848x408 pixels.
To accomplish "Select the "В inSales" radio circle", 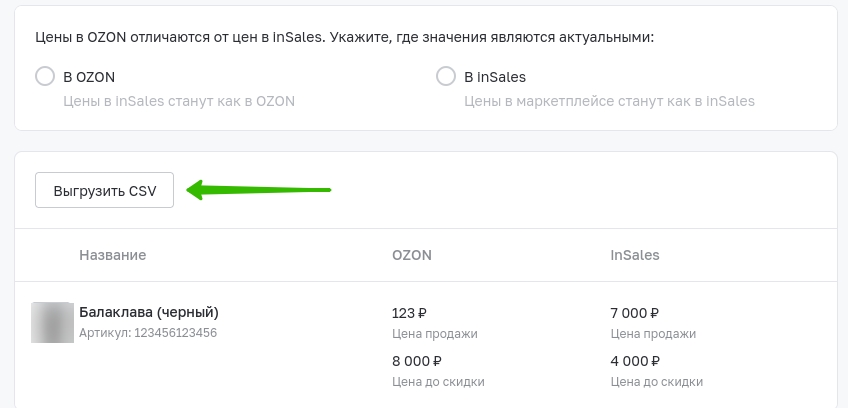I will click(446, 76).
